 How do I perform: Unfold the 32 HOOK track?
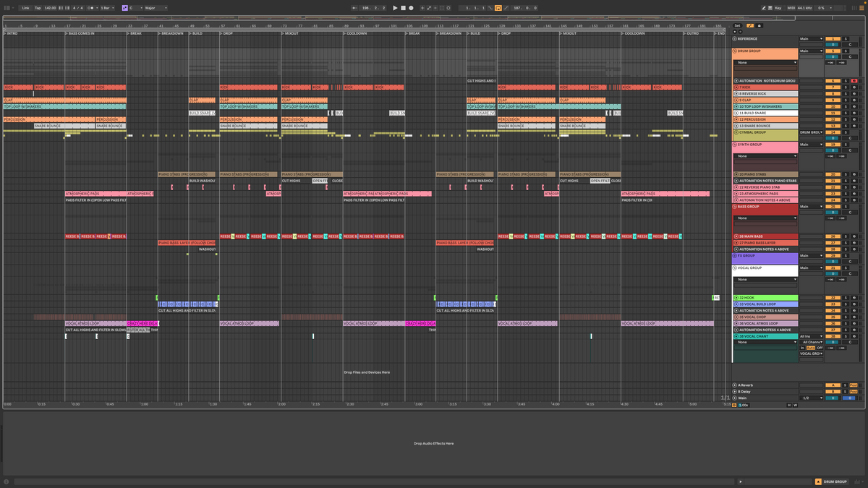(736, 298)
